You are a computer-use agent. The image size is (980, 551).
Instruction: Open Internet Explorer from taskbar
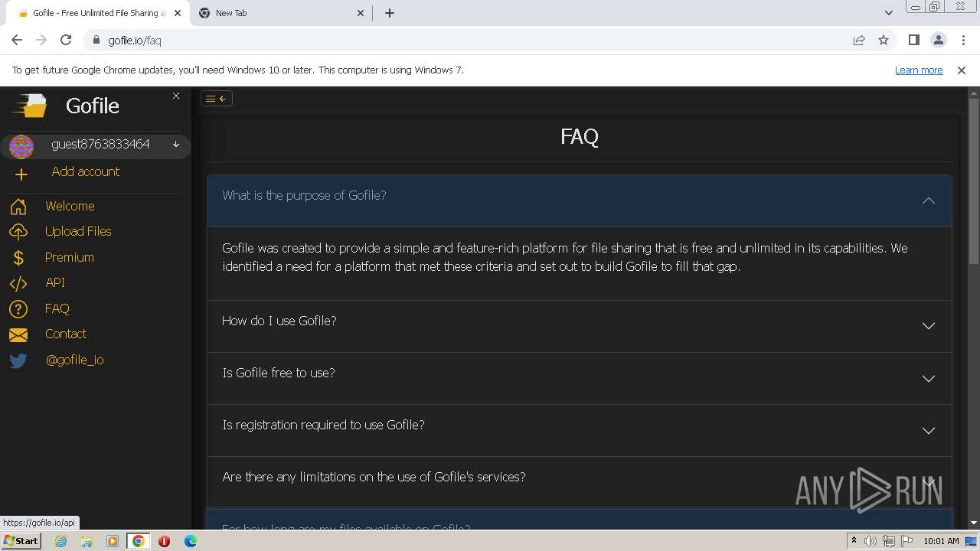pos(61,541)
